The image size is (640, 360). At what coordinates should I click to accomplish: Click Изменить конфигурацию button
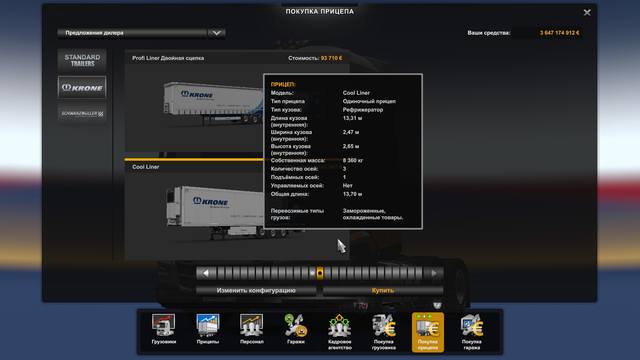[x=256, y=290]
